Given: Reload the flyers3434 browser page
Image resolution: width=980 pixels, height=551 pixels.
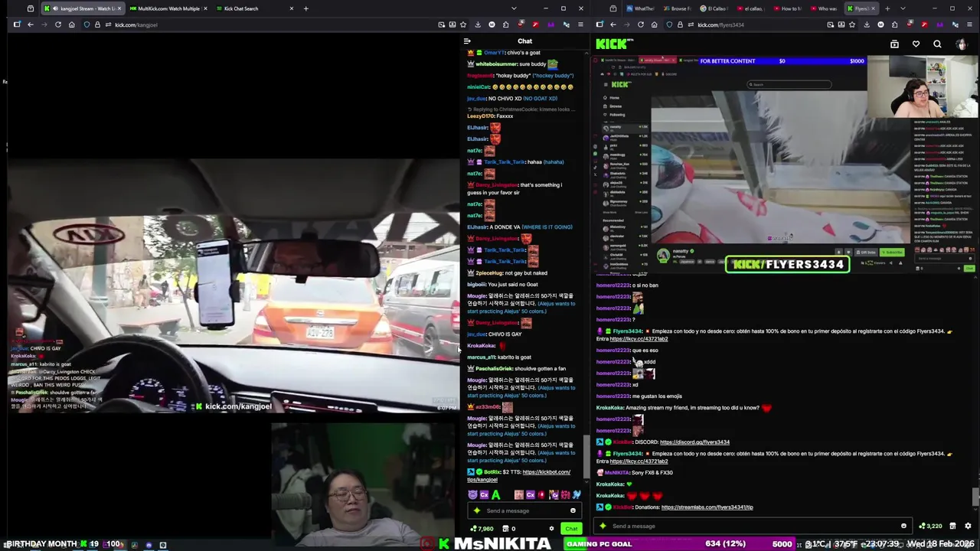Looking at the screenshot, I should pyautogui.click(x=640, y=24).
